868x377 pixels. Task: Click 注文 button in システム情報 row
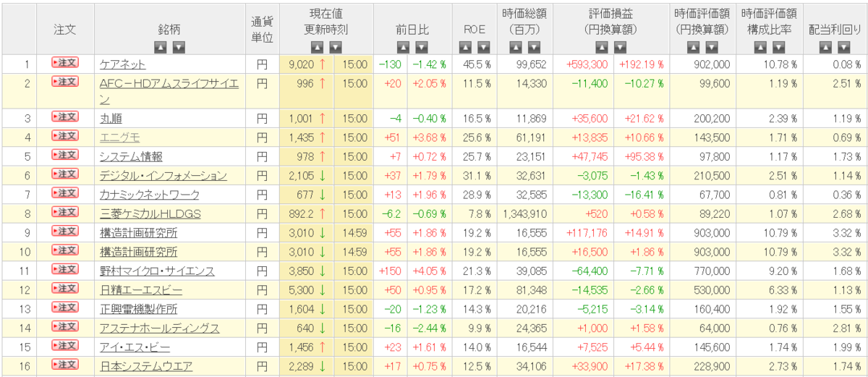[65, 155]
